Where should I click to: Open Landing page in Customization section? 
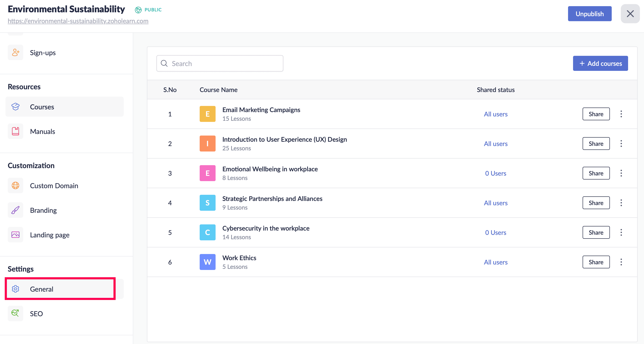50,235
